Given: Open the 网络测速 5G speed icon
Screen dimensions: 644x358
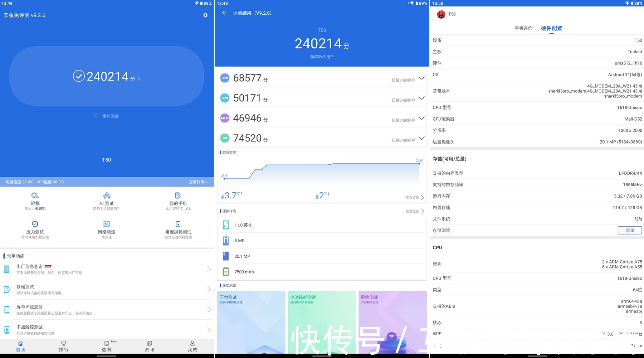Looking at the screenshot, I should [x=107, y=224].
